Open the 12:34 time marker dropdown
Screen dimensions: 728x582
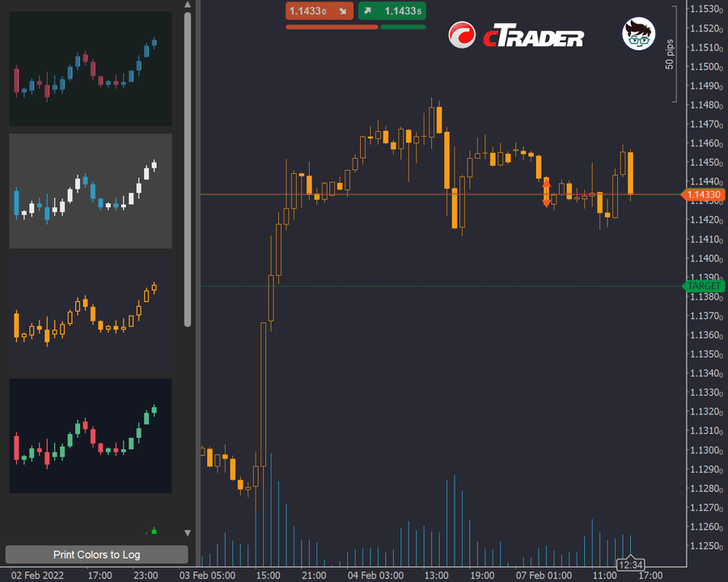(630, 564)
